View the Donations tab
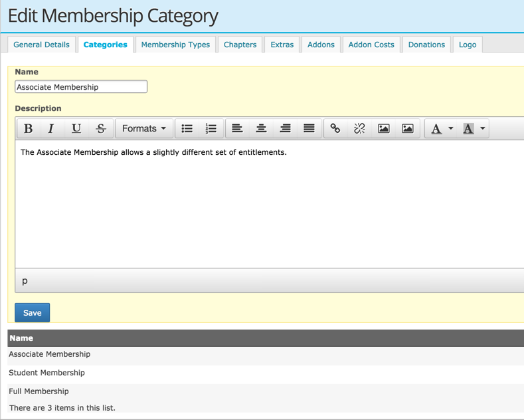This screenshot has height=420, width=524. tap(427, 45)
